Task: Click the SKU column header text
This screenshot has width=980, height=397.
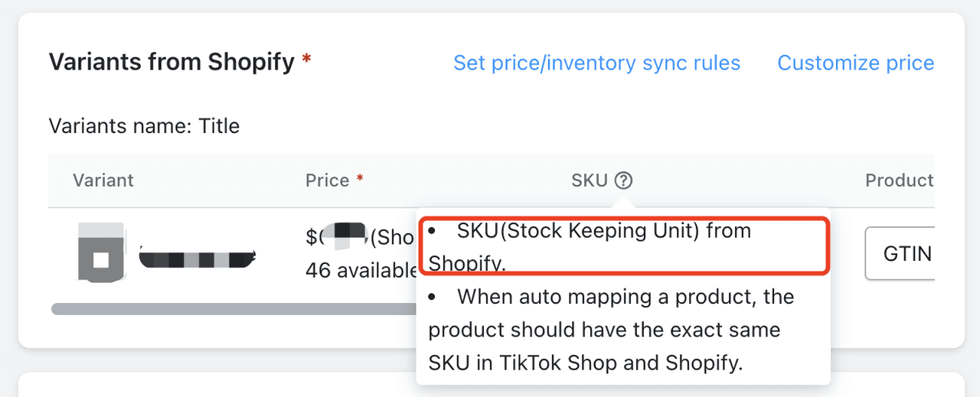Action: coord(590,181)
